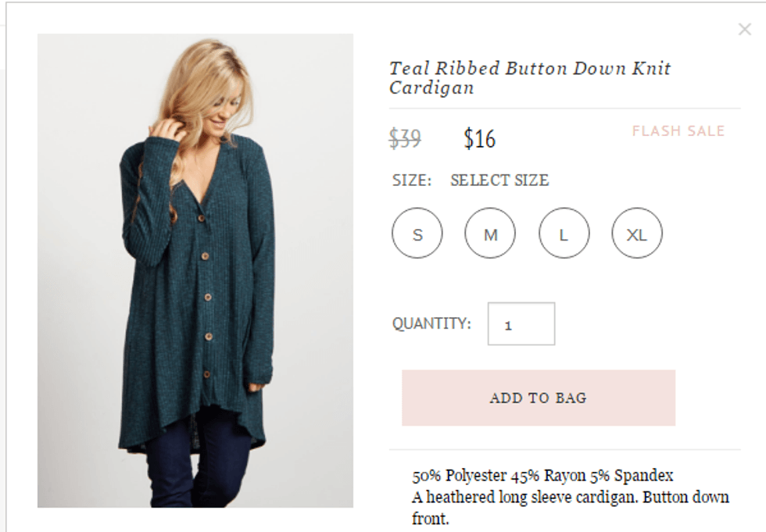Click the Quantity label

tap(431, 323)
